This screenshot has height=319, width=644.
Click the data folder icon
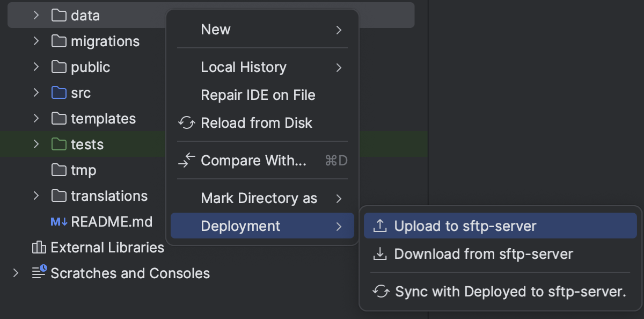coord(58,15)
